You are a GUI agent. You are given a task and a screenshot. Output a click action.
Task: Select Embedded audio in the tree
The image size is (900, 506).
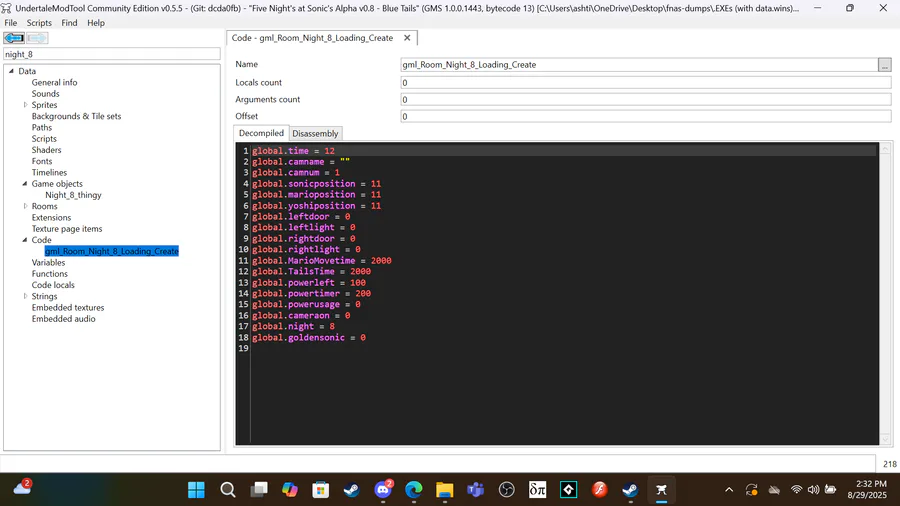coord(63,318)
